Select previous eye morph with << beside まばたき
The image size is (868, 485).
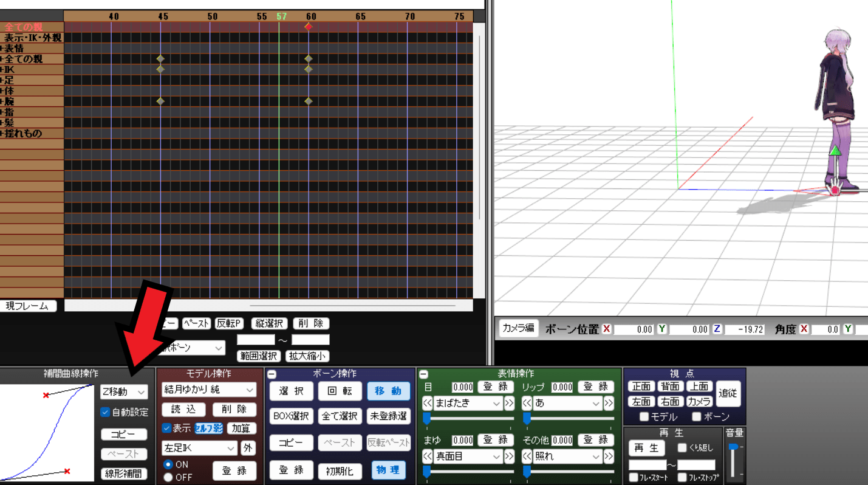(x=427, y=404)
